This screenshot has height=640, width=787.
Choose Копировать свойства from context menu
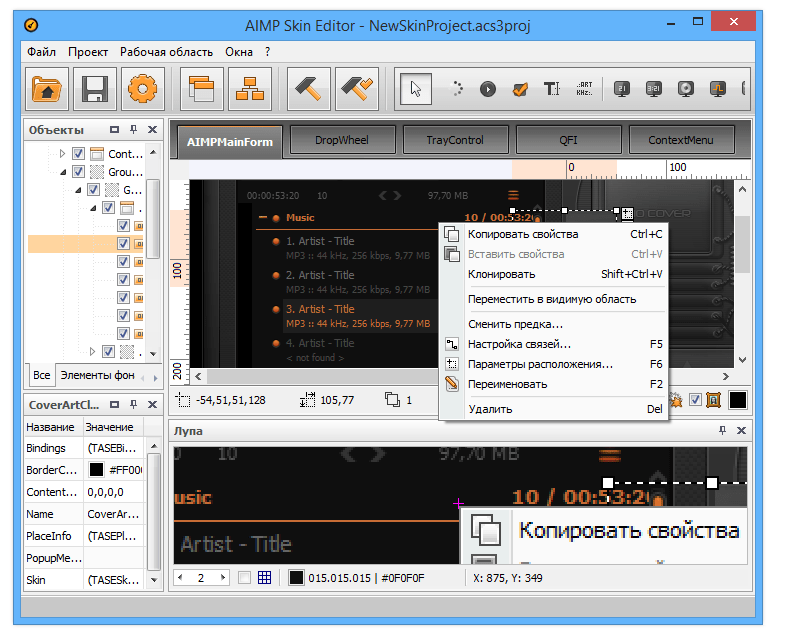coord(554,234)
